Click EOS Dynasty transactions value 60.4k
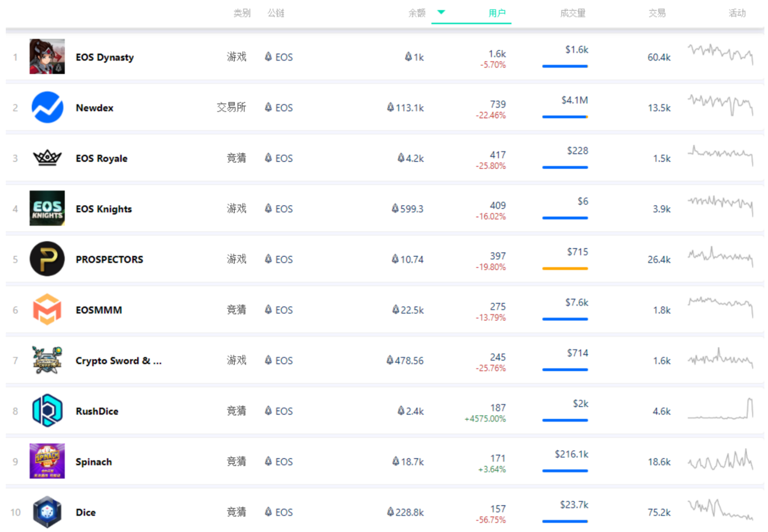The image size is (768, 532). click(659, 57)
